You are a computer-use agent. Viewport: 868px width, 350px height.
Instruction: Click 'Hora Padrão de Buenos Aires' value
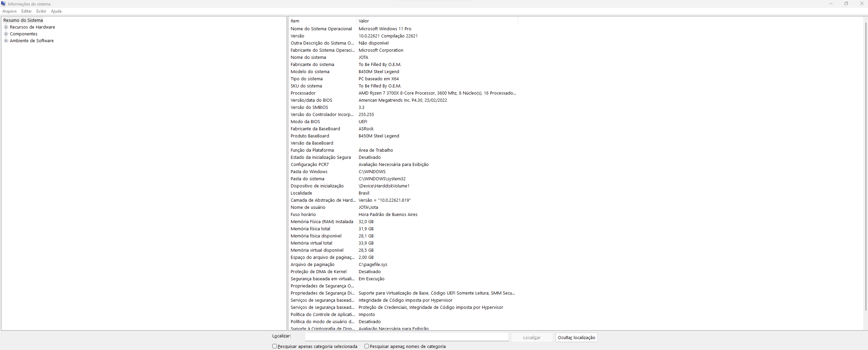(x=388, y=214)
